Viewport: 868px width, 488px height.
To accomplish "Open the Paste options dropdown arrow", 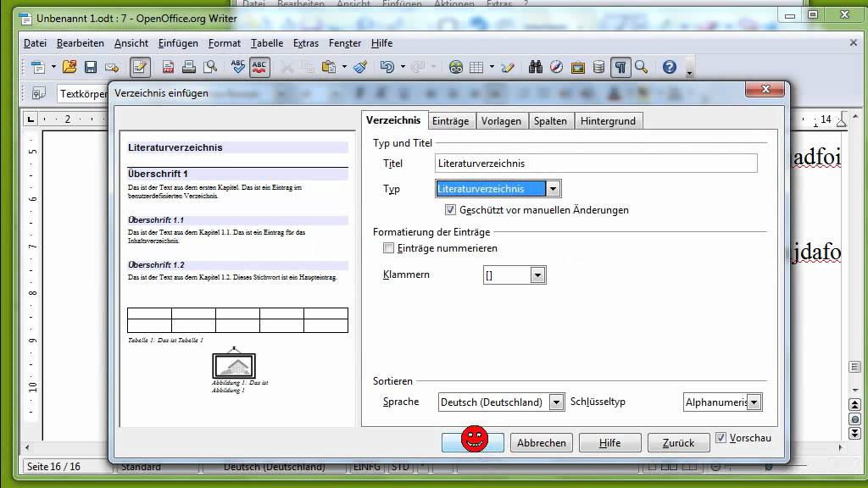I will point(344,67).
